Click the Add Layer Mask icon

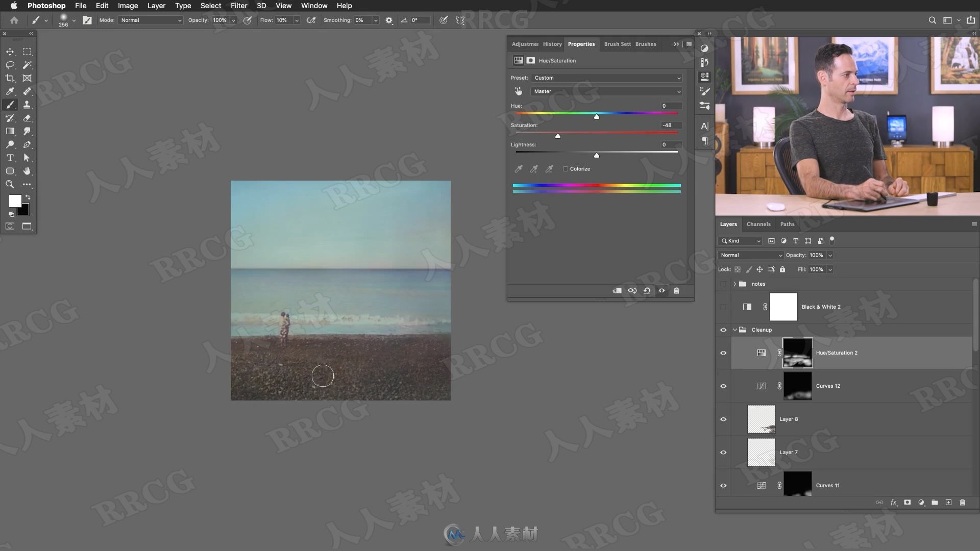908,502
